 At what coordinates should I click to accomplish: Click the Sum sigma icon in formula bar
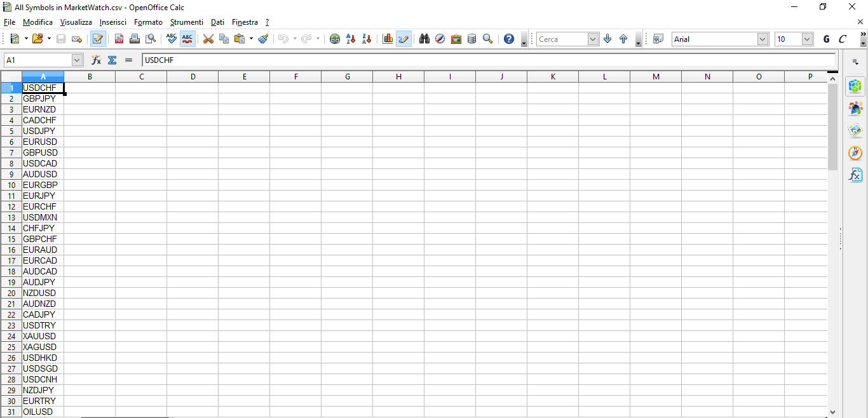coord(112,60)
